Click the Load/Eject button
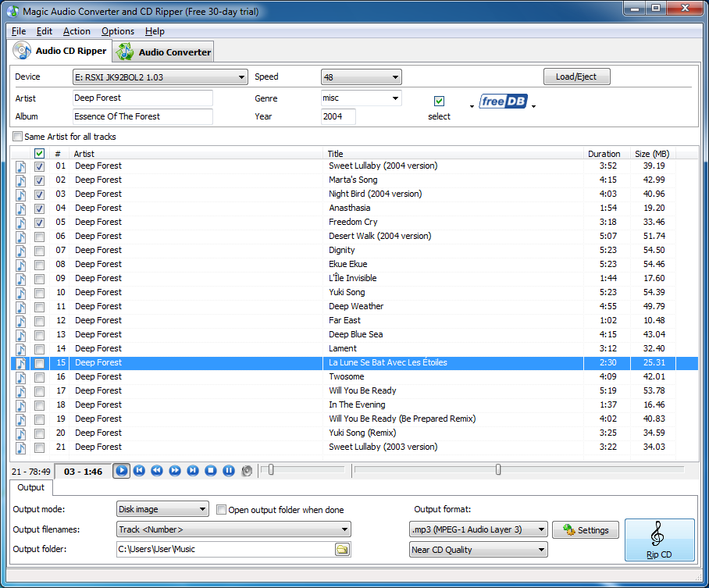This screenshot has width=709, height=588. (576, 77)
